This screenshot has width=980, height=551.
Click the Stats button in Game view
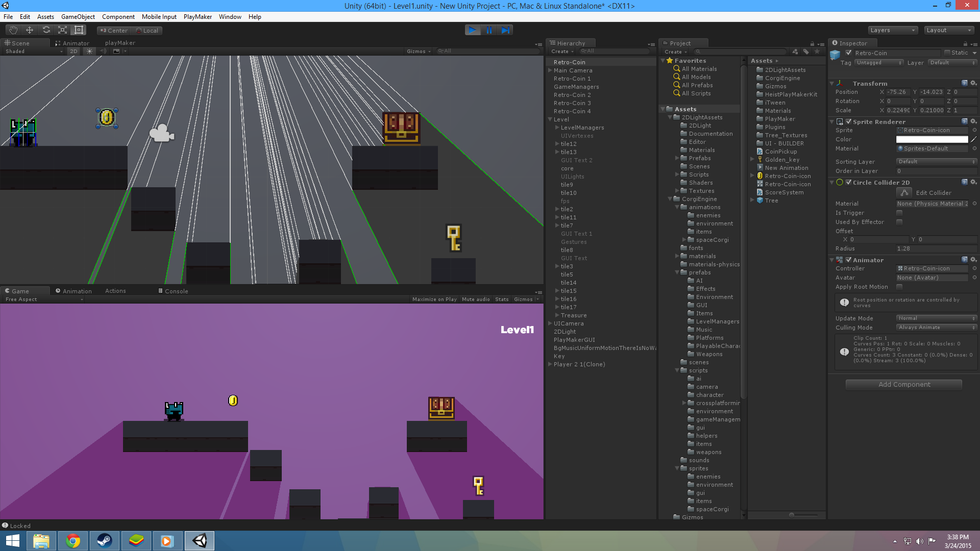pyautogui.click(x=502, y=299)
